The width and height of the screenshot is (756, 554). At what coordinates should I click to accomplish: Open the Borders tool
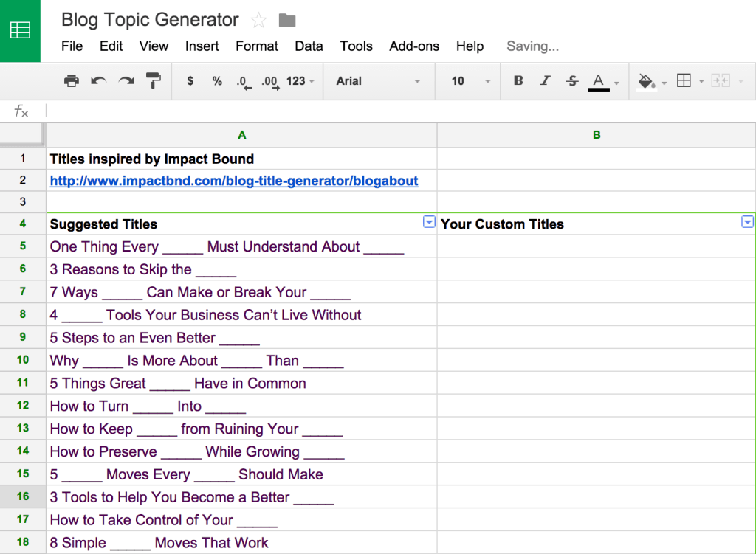click(x=684, y=80)
